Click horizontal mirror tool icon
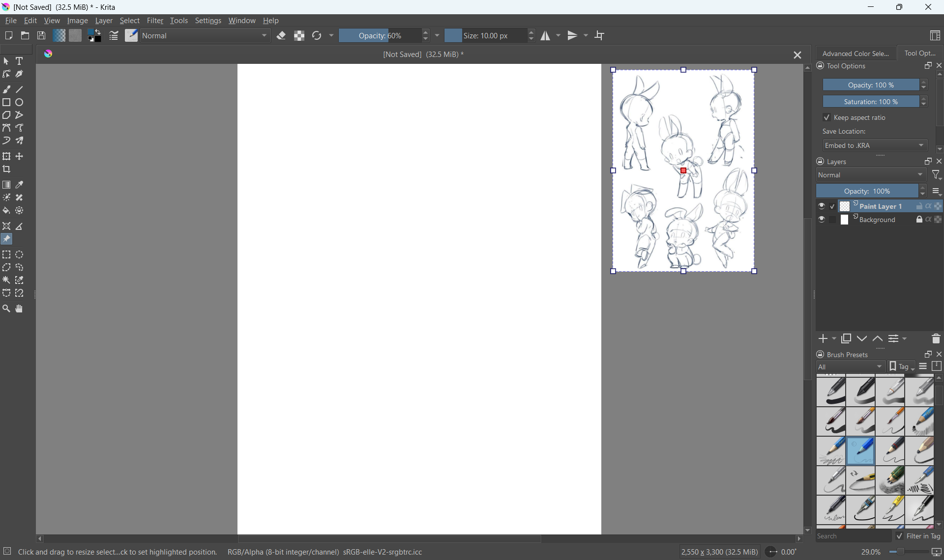The height and width of the screenshot is (560, 944). (x=546, y=36)
